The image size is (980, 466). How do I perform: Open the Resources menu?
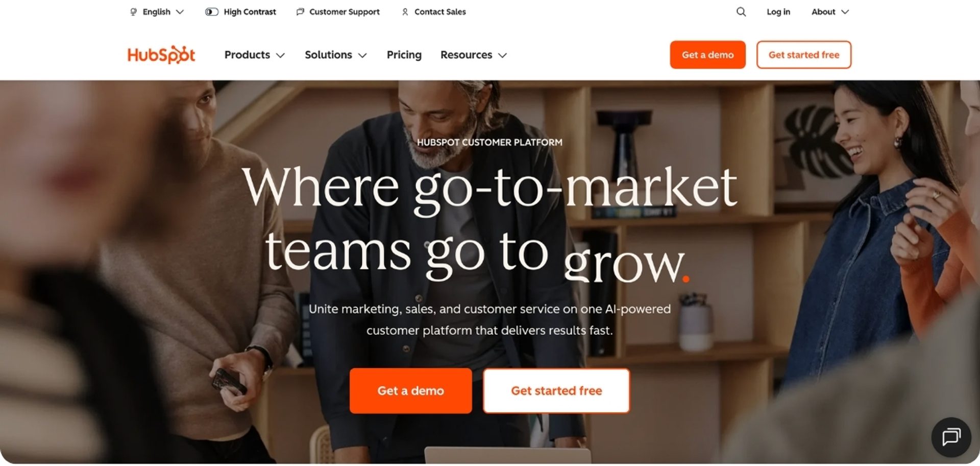[x=474, y=55]
